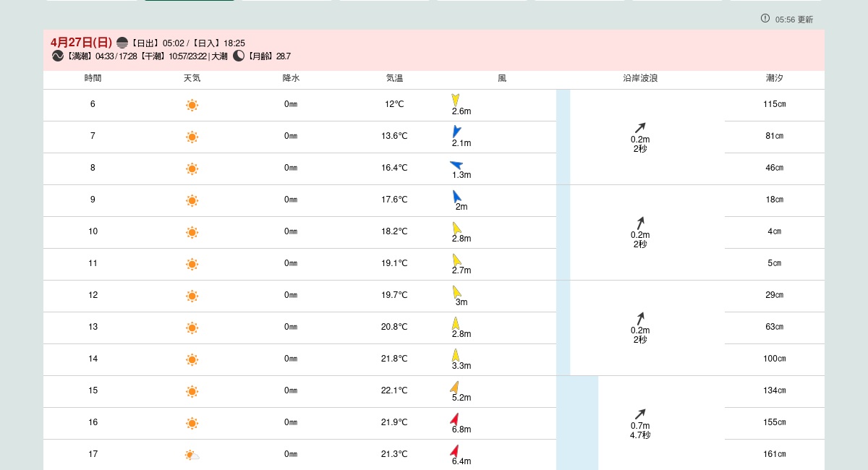Click the info icon beside 05:56 更新
Viewport: 868px width, 470px height.
tap(765, 18)
